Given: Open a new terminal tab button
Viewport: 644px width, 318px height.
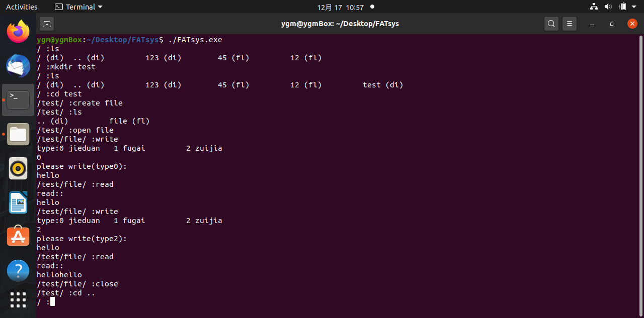Looking at the screenshot, I should tap(47, 24).
